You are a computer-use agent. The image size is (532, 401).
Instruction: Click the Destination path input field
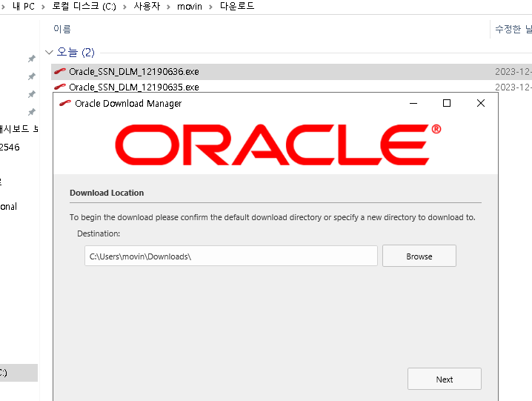230,256
